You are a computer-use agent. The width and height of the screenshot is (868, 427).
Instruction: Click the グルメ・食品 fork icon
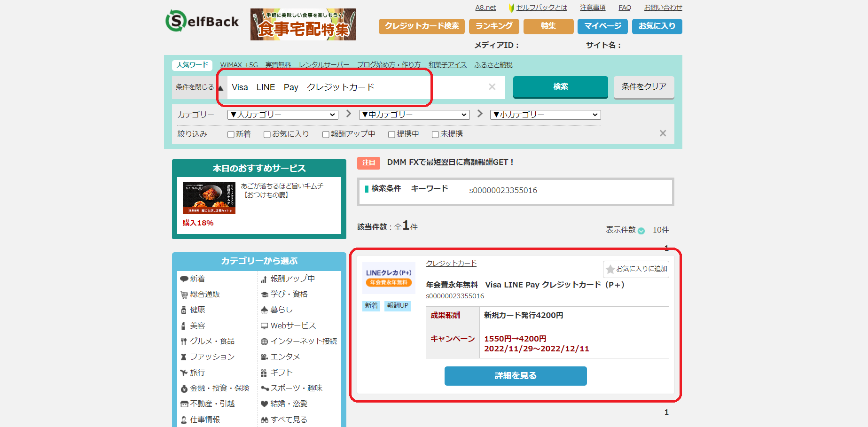[184, 342]
